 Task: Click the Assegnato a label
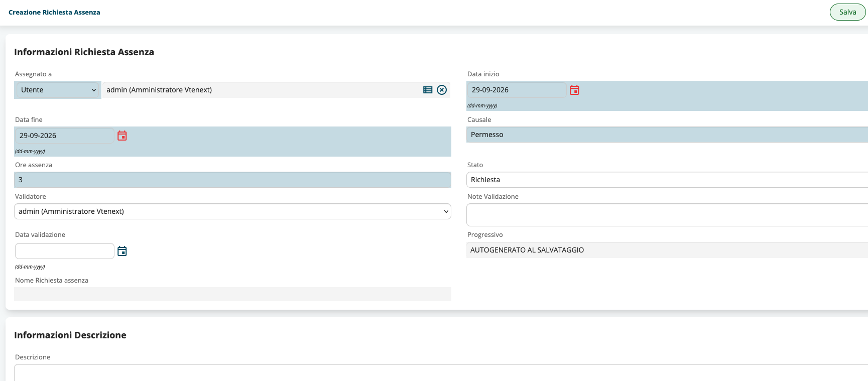pos(33,74)
